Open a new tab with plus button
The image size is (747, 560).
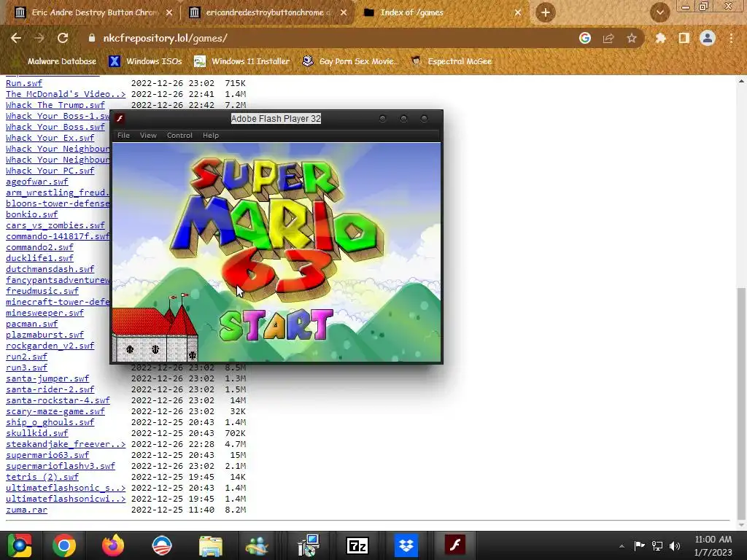coord(546,12)
